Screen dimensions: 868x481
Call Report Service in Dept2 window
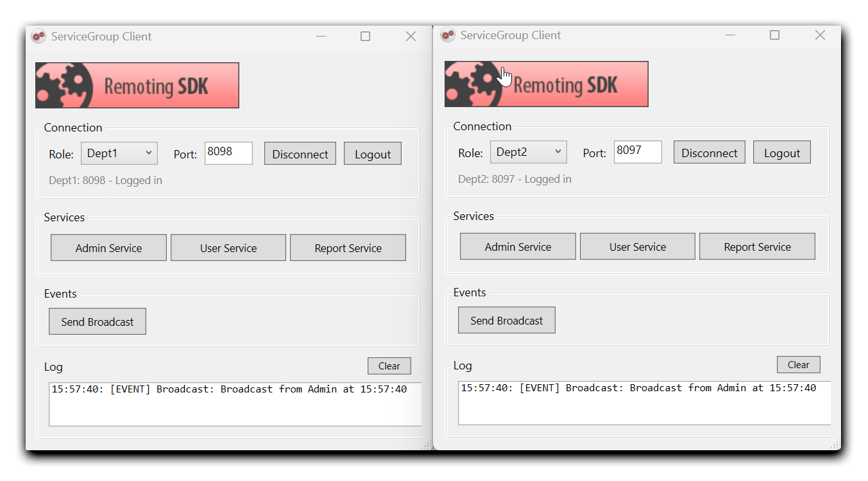[x=757, y=246]
